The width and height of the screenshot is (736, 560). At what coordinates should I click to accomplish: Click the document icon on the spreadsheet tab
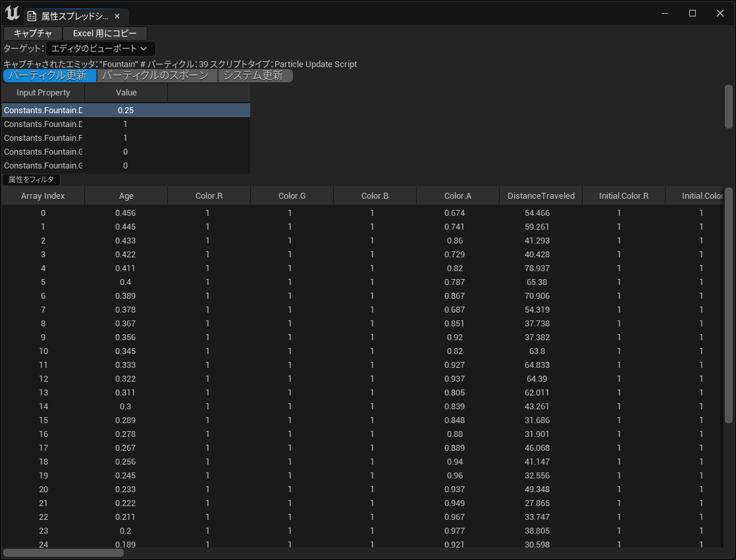[32, 16]
